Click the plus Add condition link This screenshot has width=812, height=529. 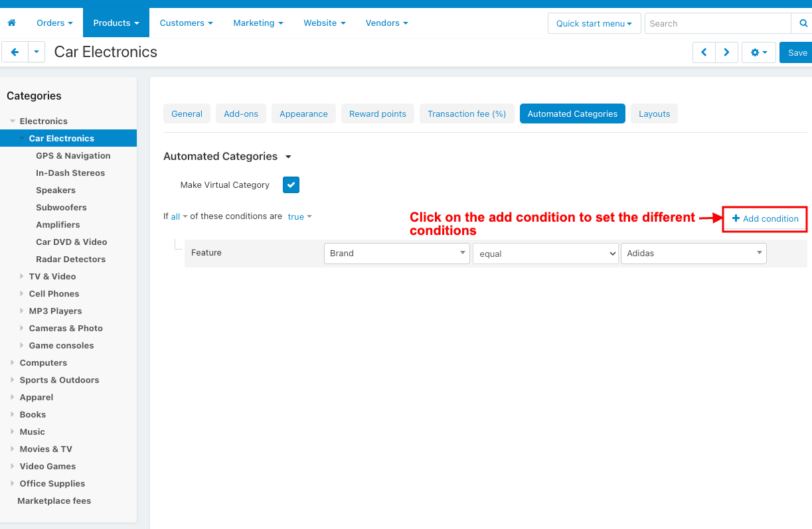[x=765, y=218]
